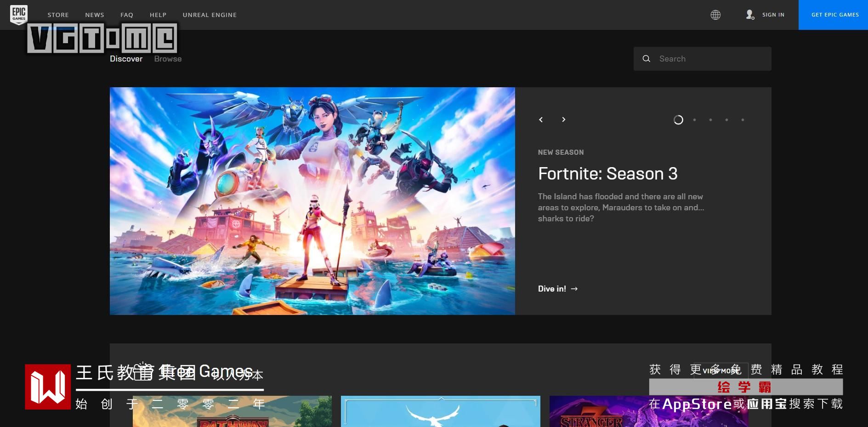This screenshot has height=427, width=868.
Task: Open the Pathway game thumbnail
Action: (x=232, y=411)
